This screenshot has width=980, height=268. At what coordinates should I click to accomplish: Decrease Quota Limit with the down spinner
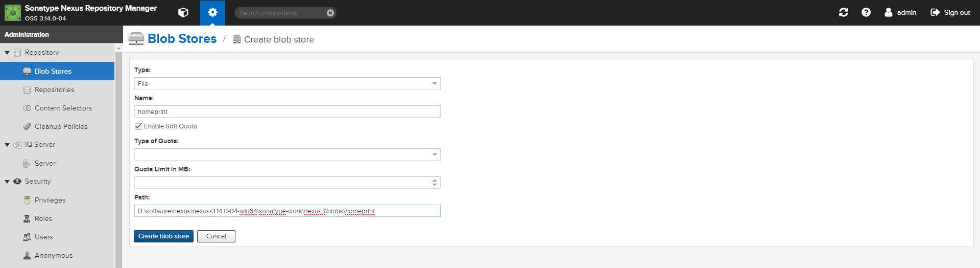click(x=435, y=185)
